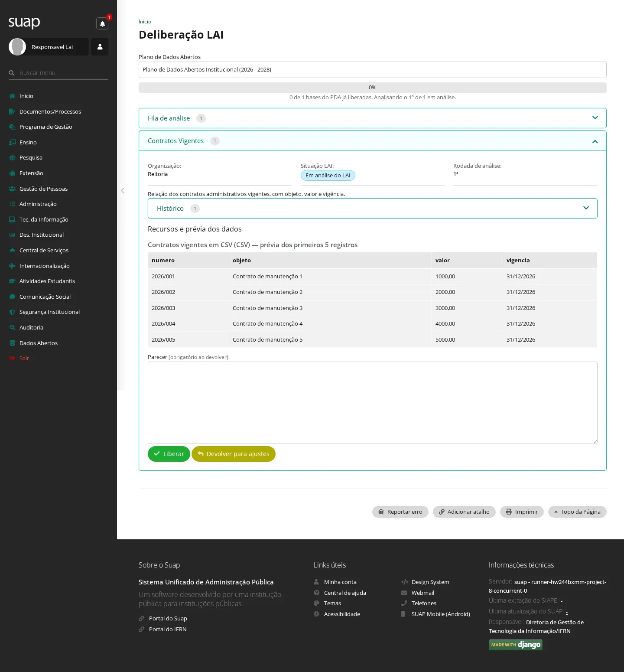624x672 pixels.
Task: Open the Central de ajuda link
Action: click(345, 593)
